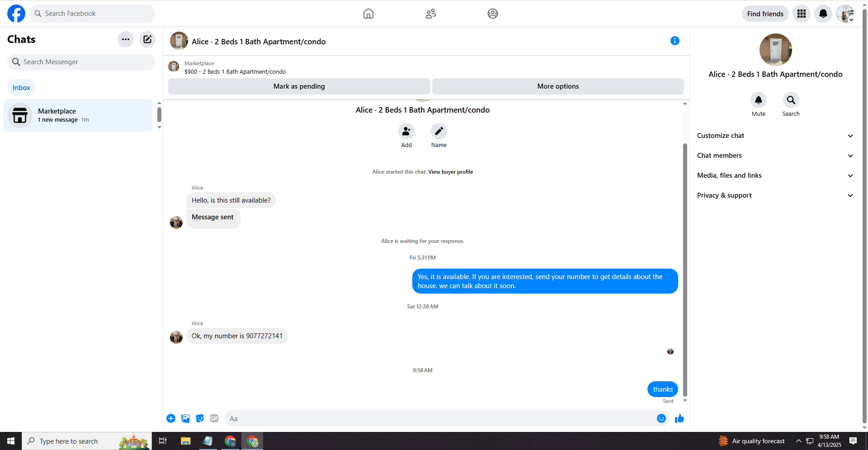Search within the conversation

[x=791, y=100]
